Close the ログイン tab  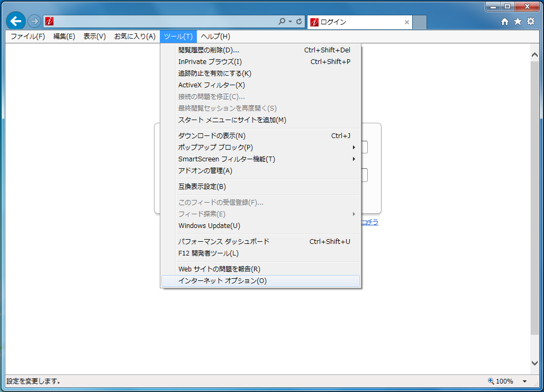click(406, 22)
